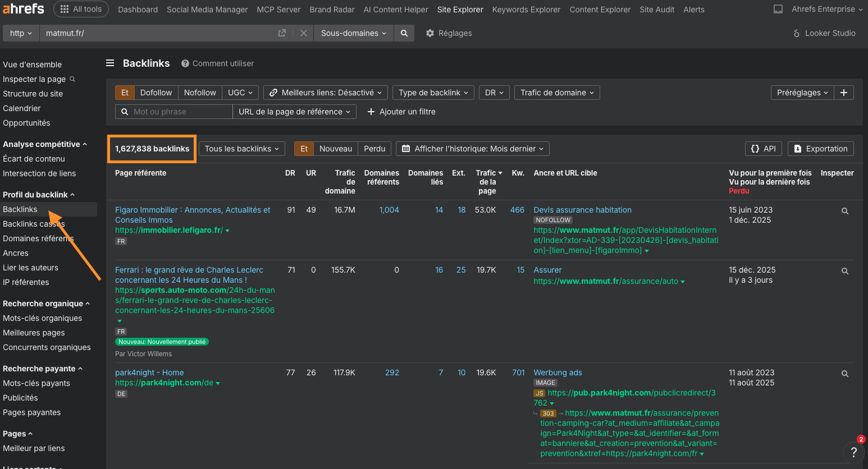Screen dimensions: 868x469
Task: Click the Exportation button
Action: (x=820, y=149)
